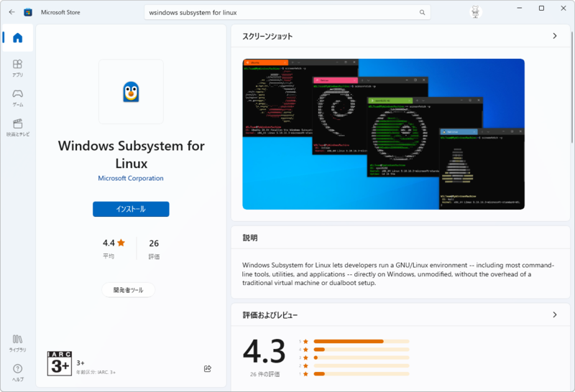This screenshot has width=575, height=392.
Task: Install Windows Subsystem for Linux
Action: (x=131, y=209)
